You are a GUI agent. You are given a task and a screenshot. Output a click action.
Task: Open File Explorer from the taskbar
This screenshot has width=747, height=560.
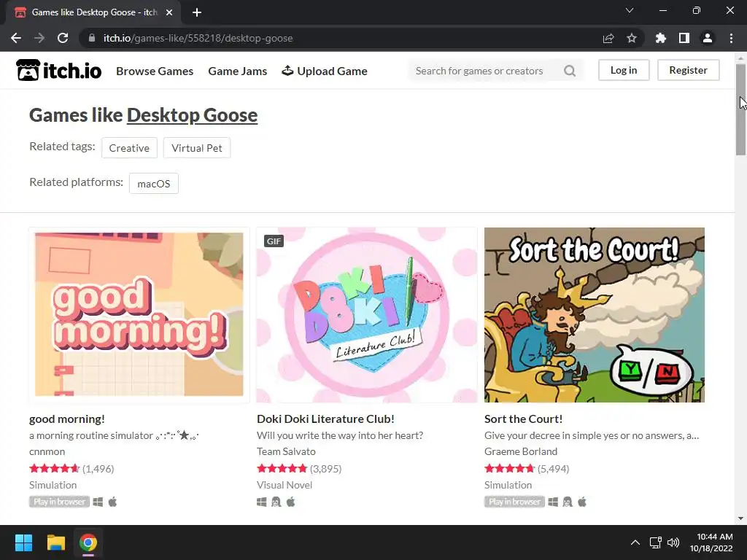point(55,542)
